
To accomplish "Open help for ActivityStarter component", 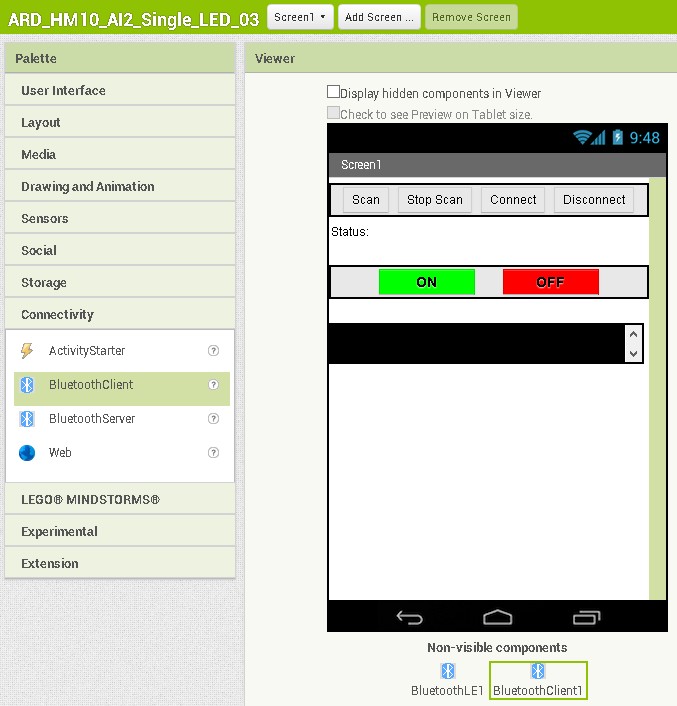I will pos(213,351).
